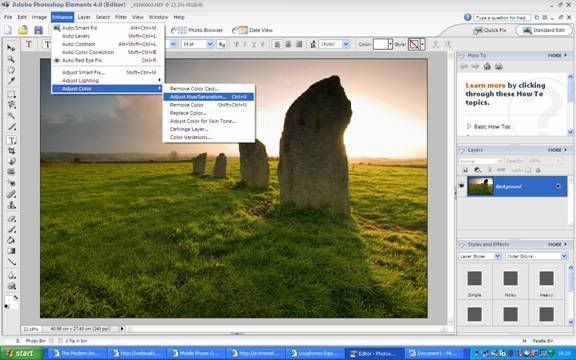576x360 pixels.
Task: Open the Filter menu
Action: pos(120,17)
